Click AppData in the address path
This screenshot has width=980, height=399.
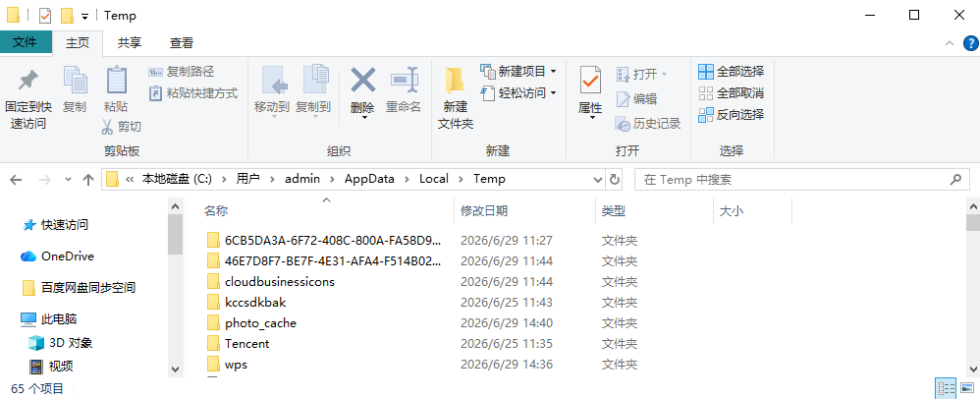point(369,179)
